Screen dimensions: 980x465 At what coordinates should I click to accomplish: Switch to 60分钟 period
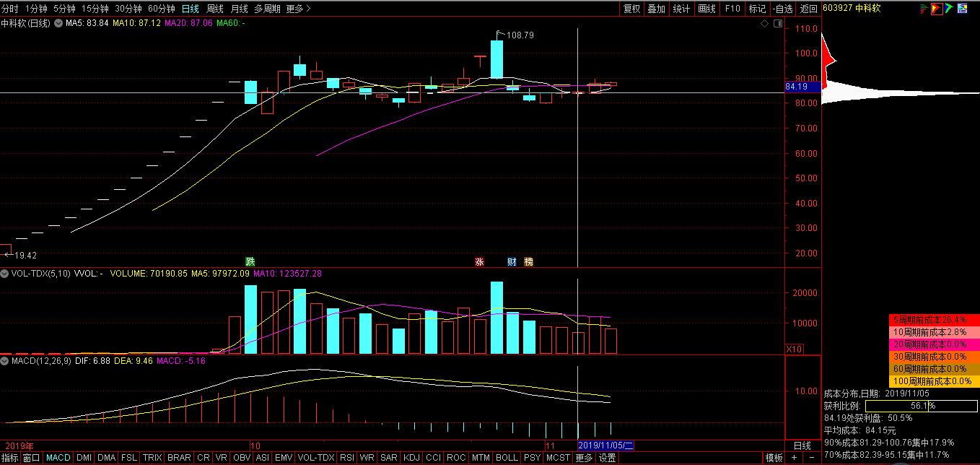(162, 9)
